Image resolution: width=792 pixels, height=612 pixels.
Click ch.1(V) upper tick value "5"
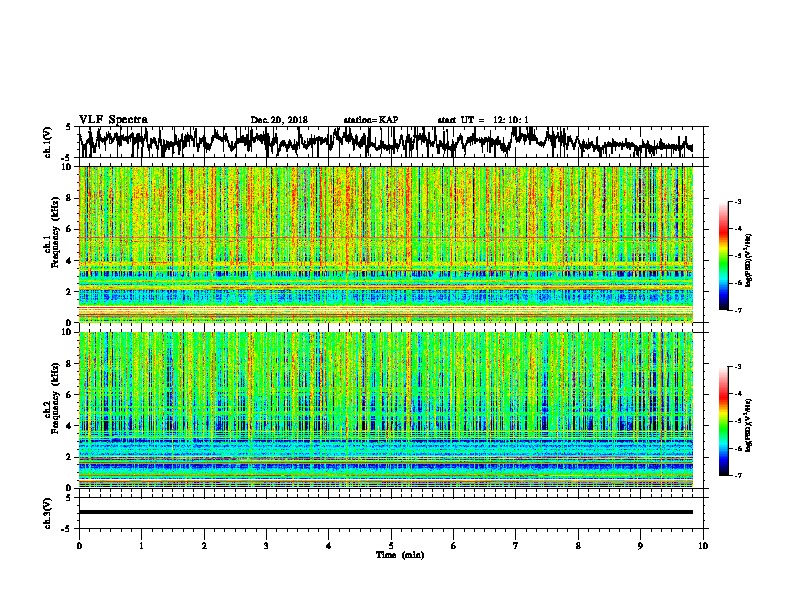click(x=68, y=127)
